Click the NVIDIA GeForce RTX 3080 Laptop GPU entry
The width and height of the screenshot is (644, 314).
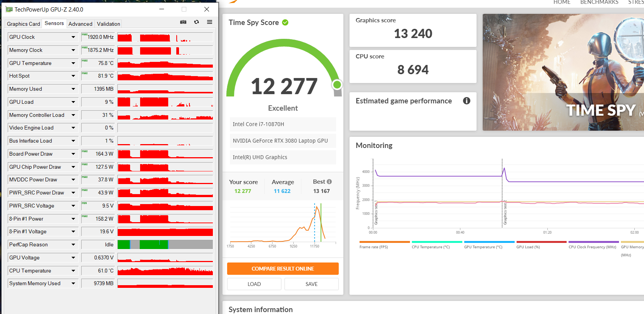[x=283, y=141]
